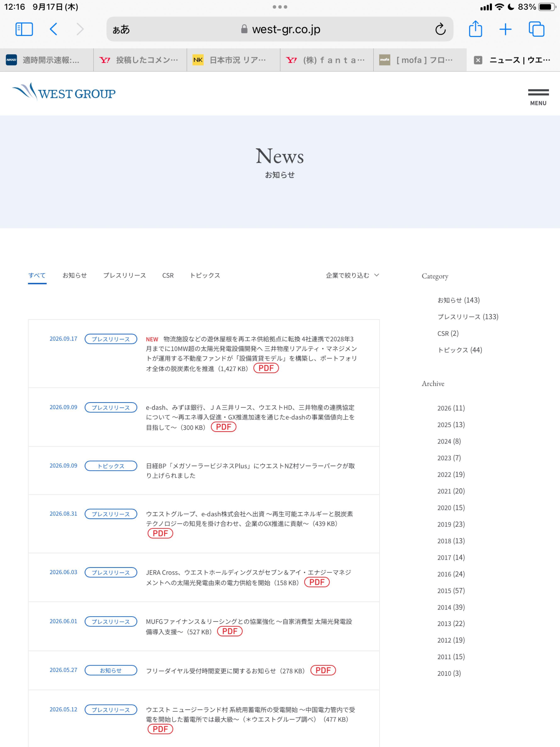Open the 2014 (39) archive
560x747 pixels.
[451, 607]
